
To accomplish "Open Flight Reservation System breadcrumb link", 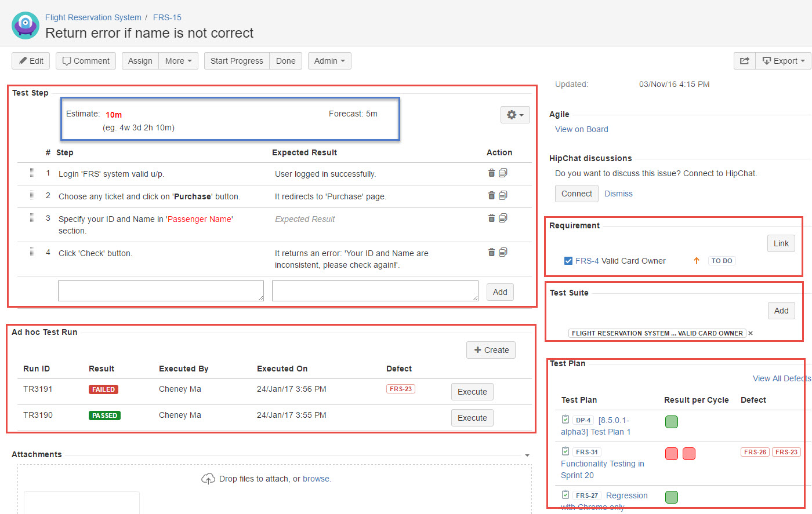I will point(93,17).
